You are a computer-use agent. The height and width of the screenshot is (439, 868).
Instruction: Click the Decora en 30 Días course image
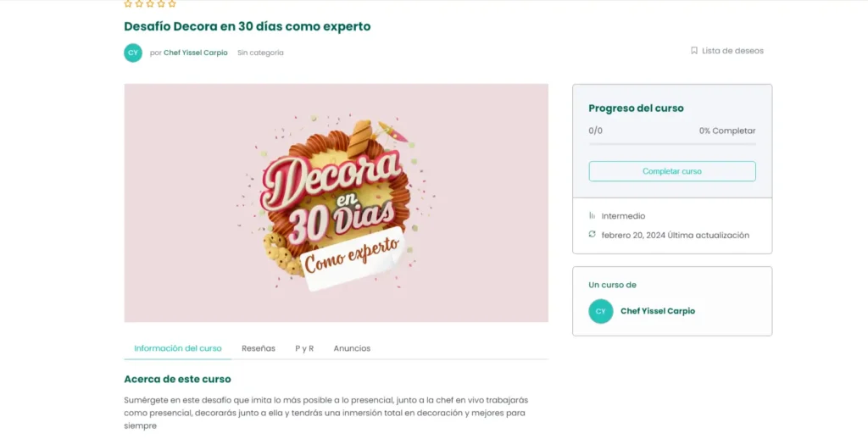[336, 203]
